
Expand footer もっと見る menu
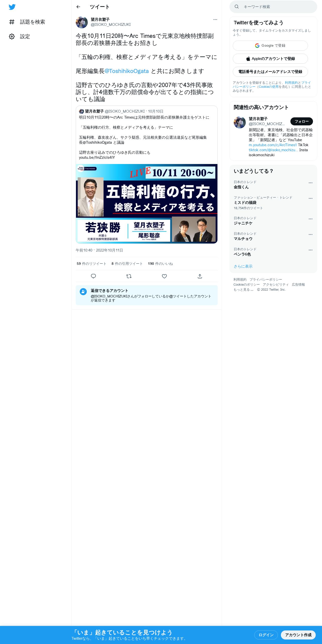pyautogui.click(x=243, y=290)
